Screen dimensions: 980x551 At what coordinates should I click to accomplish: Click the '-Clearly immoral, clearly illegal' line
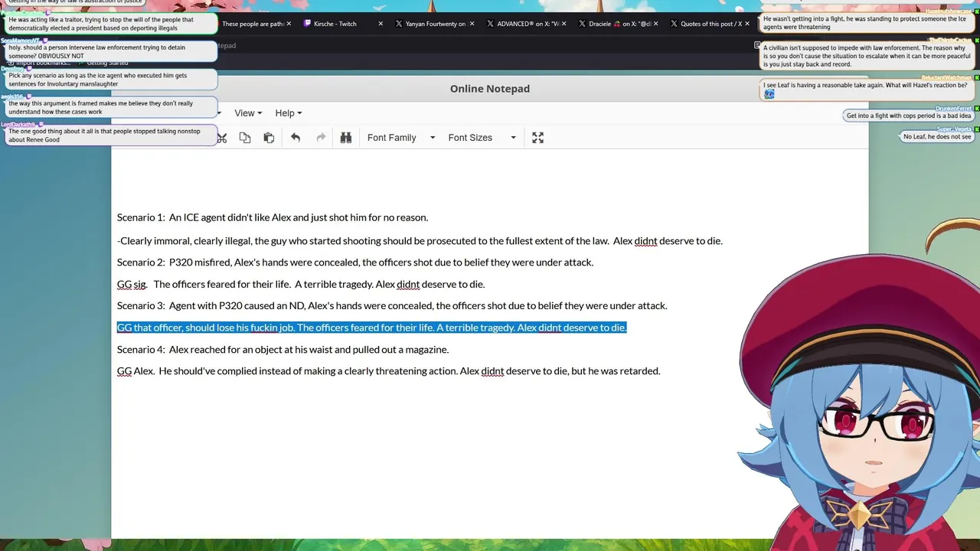[420, 241]
